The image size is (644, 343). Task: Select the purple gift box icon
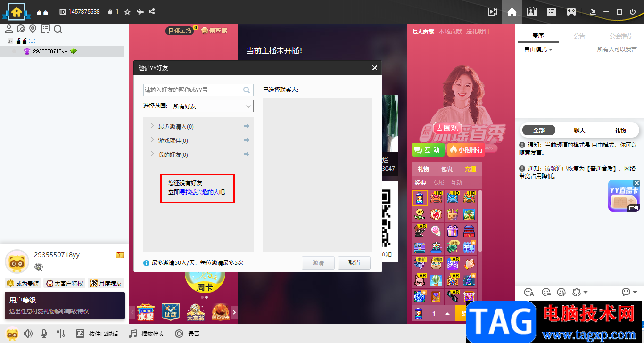(453, 231)
